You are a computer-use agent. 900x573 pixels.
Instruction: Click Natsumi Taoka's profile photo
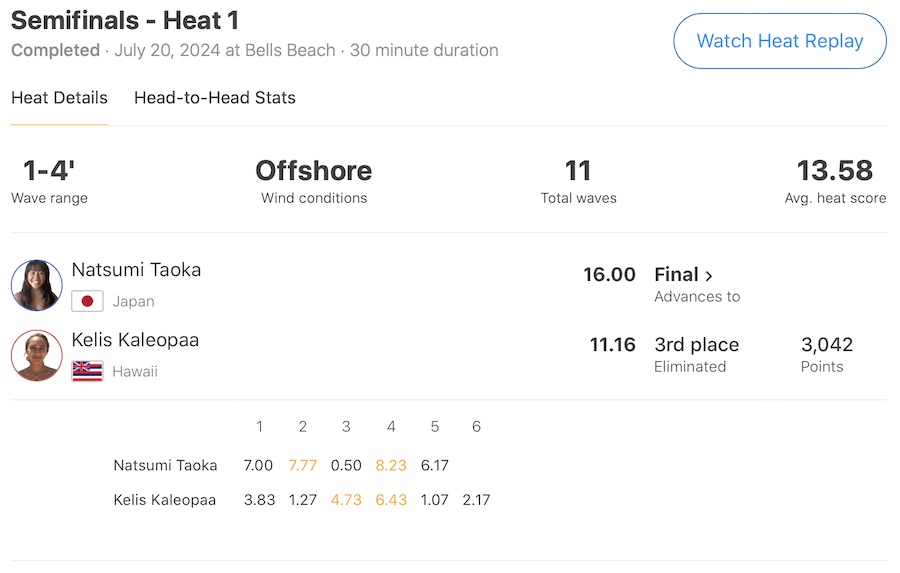pos(37,285)
